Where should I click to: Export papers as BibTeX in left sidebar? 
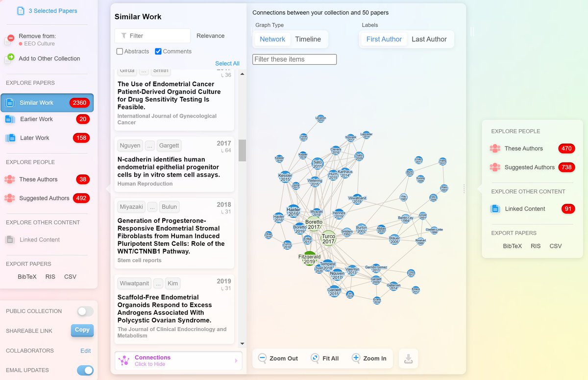pos(27,277)
